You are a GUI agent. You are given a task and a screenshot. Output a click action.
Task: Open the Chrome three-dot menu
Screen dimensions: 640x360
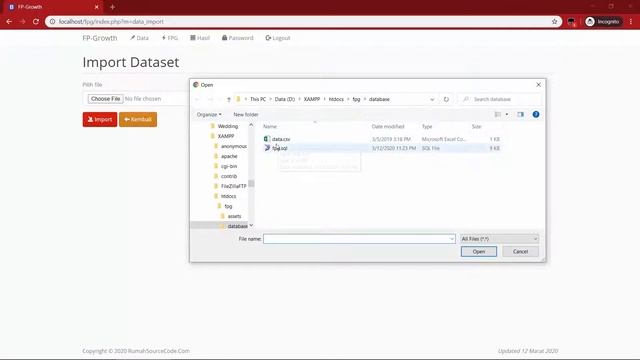pos(631,22)
